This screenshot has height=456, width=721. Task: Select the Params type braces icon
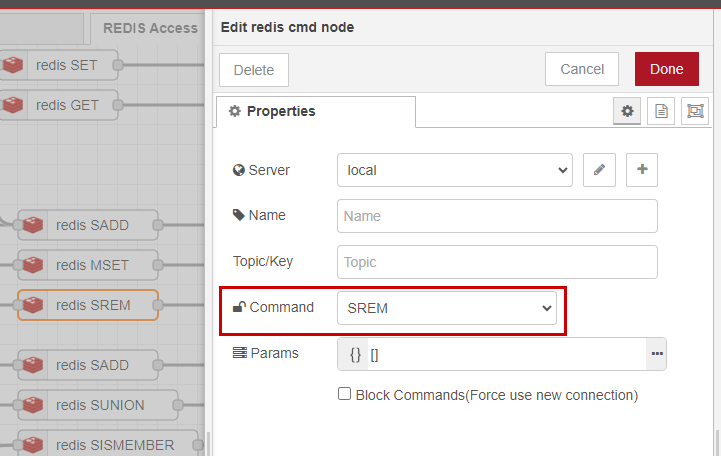tap(355, 354)
